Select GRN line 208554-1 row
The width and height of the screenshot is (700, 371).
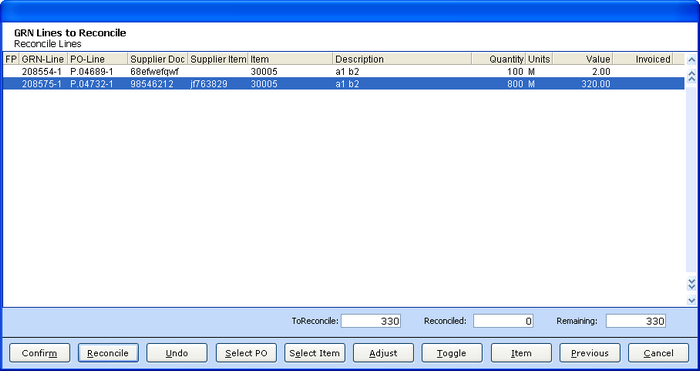(x=344, y=71)
